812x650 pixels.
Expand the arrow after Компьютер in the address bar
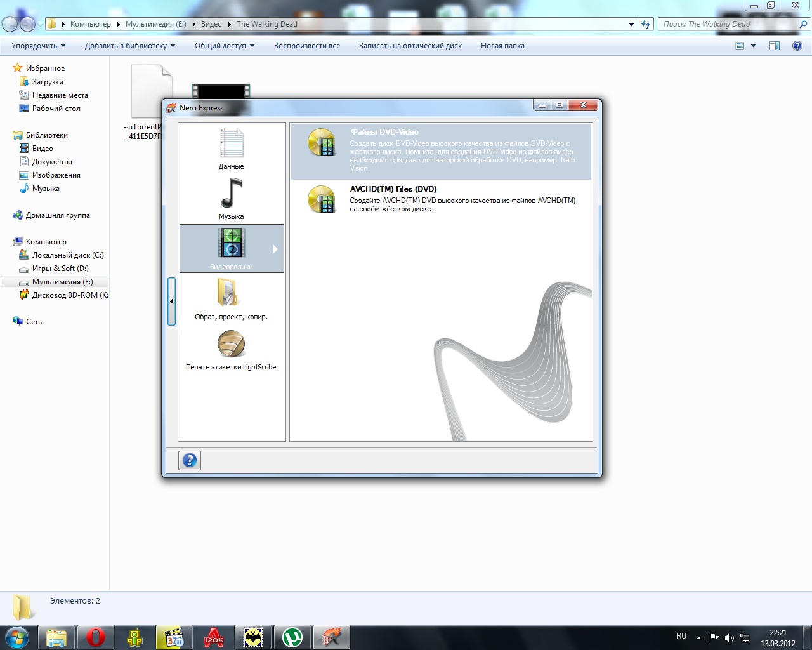click(118, 24)
